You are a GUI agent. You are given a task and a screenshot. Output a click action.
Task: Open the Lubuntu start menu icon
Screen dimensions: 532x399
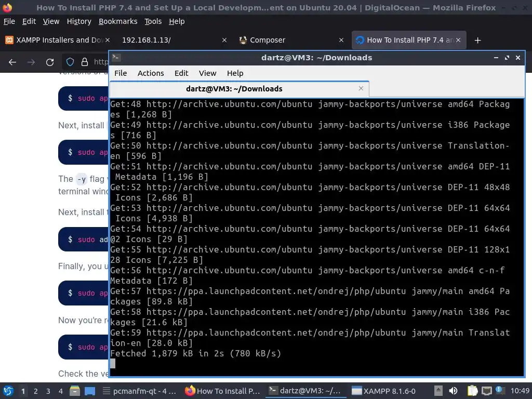[x=8, y=391]
